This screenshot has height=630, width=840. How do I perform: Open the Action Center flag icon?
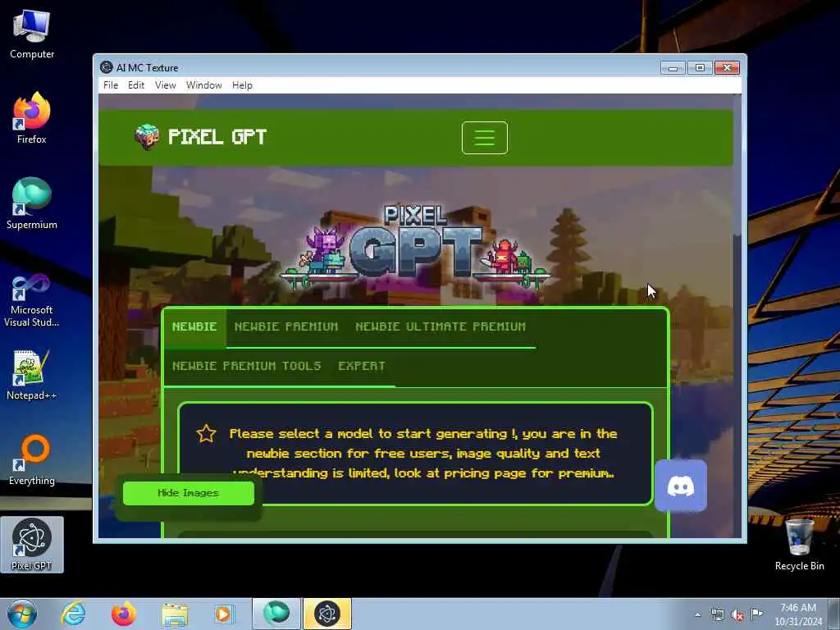(x=756, y=614)
